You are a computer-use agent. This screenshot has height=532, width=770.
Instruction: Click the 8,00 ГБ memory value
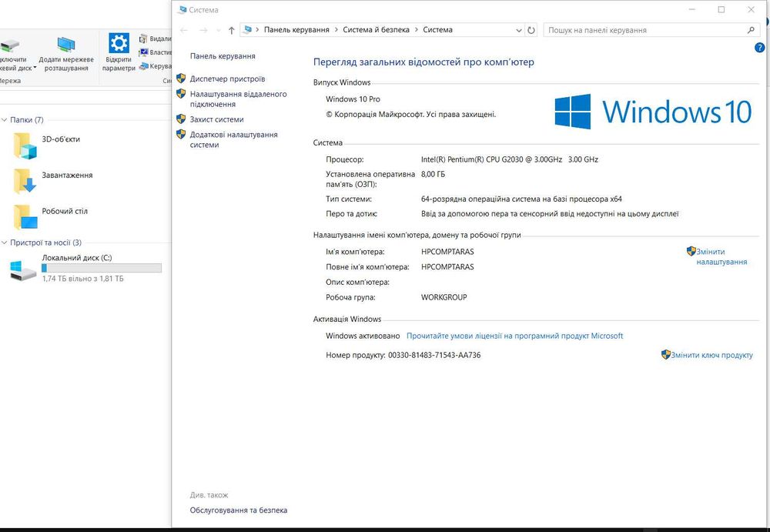coord(433,174)
